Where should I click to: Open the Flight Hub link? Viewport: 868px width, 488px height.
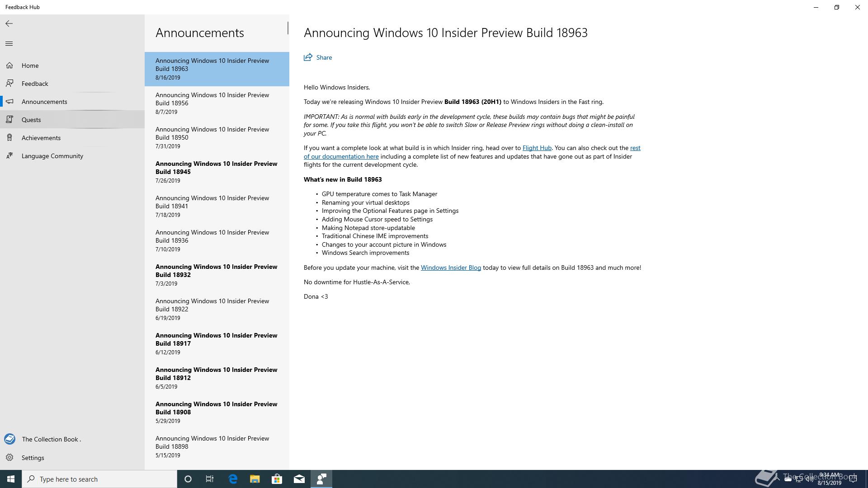537,148
